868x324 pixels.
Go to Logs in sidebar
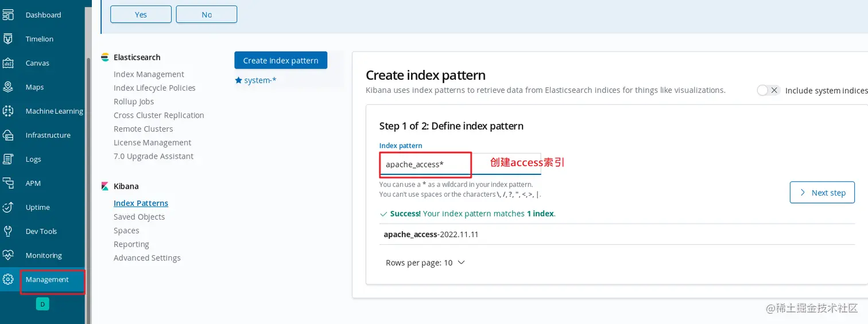33,159
